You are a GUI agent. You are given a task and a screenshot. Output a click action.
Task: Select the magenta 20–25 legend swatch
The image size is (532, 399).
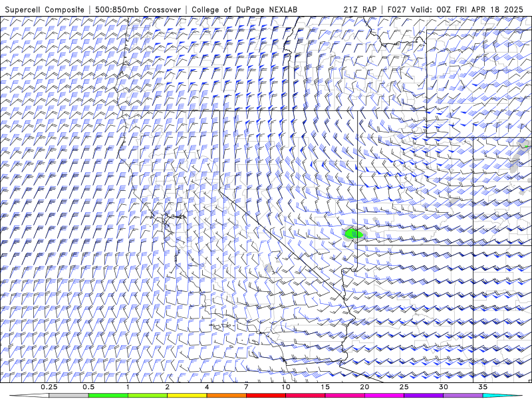(384, 396)
